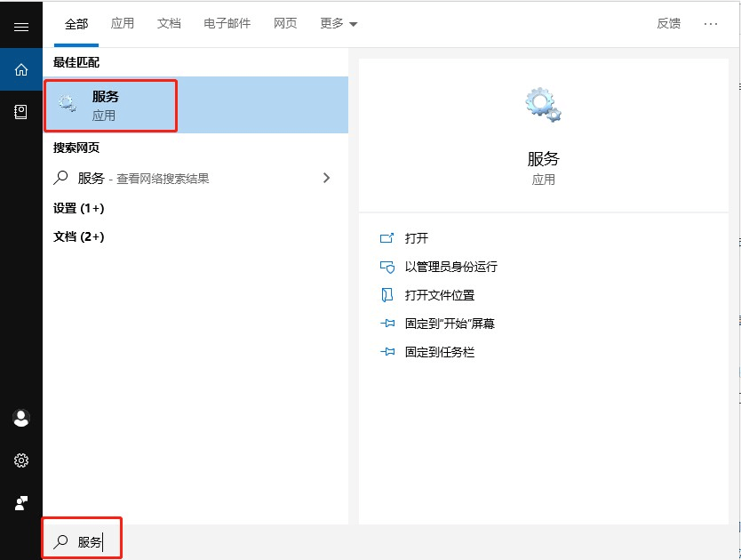The width and height of the screenshot is (741, 560).
Task: Open search settings via the gear icon
Action: (x=21, y=460)
